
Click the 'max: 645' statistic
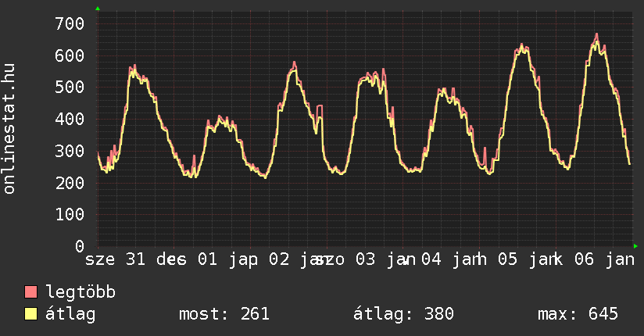click(578, 315)
